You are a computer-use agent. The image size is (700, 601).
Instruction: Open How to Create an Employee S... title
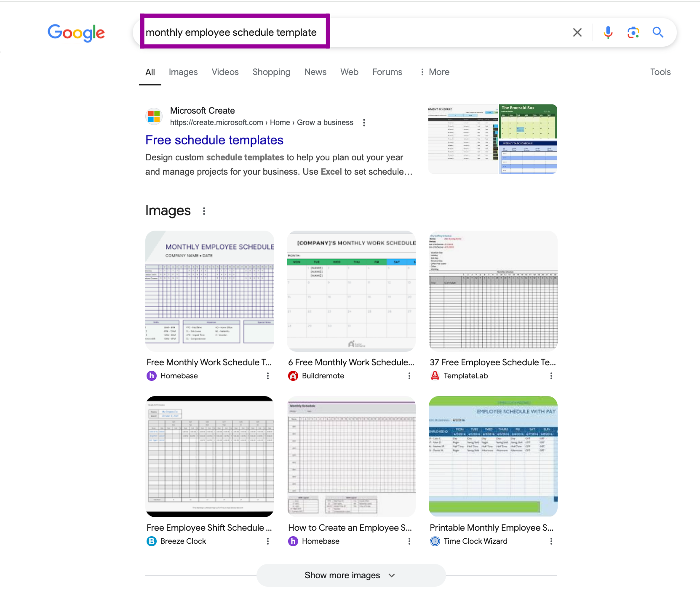pos(350,528)
